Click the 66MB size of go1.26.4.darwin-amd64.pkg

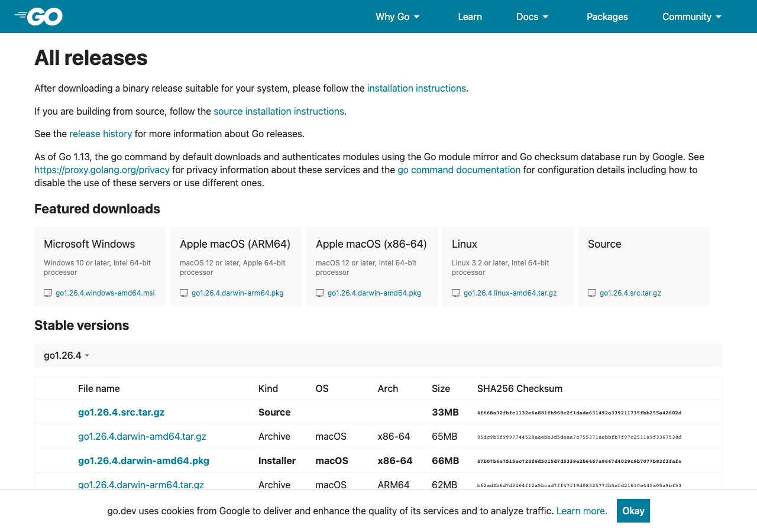tap(445, 460)
